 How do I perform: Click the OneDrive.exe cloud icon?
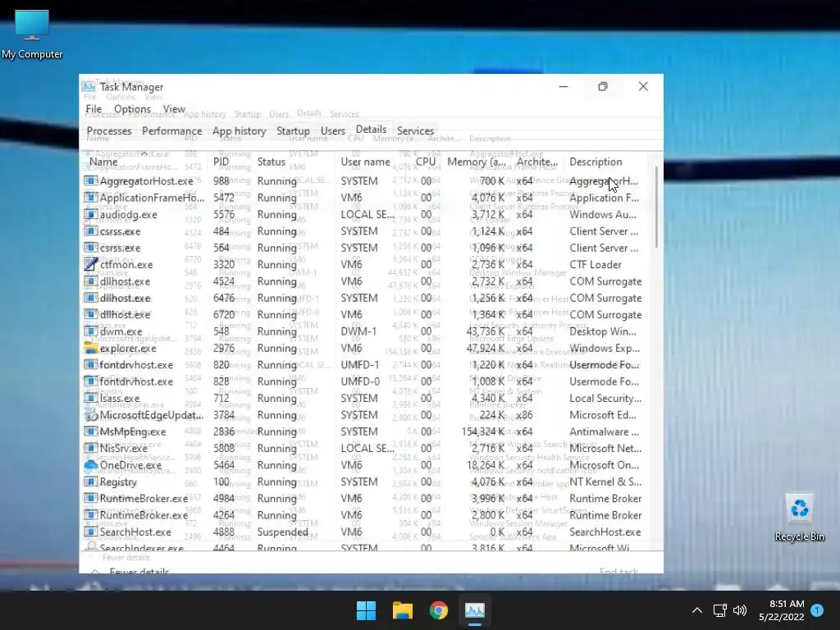90,464
